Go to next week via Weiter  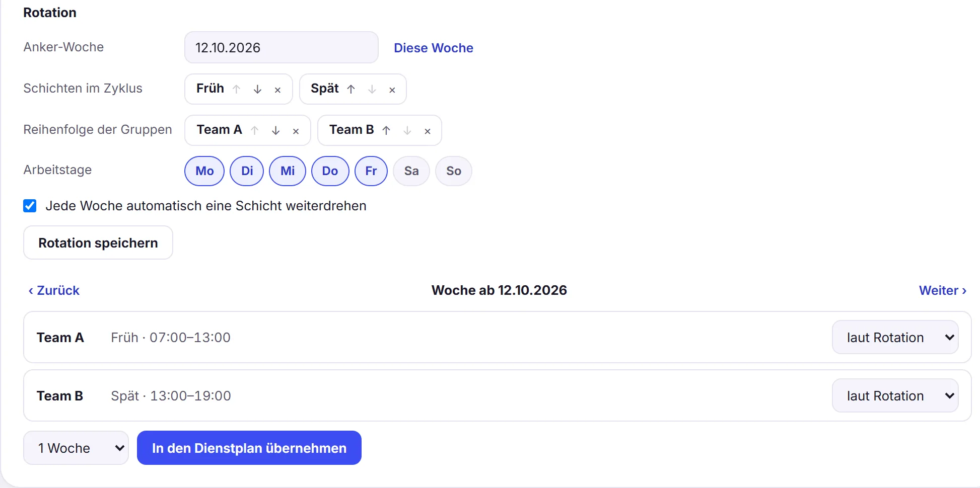[943, 290]
